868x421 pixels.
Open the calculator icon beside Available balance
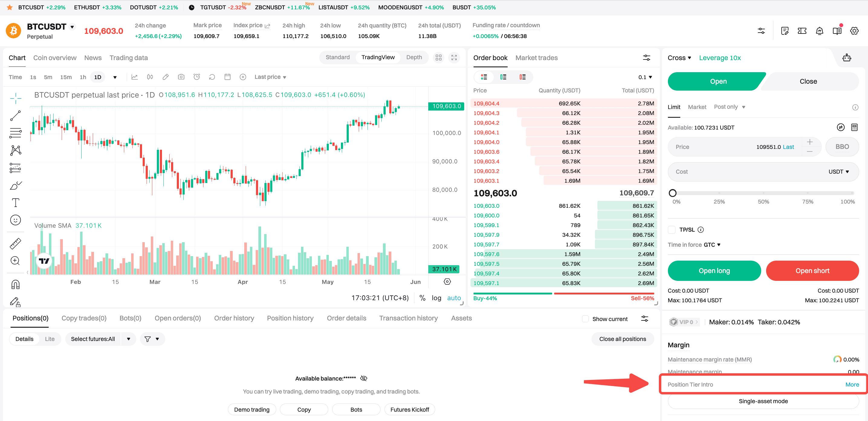tap(854, 127)
